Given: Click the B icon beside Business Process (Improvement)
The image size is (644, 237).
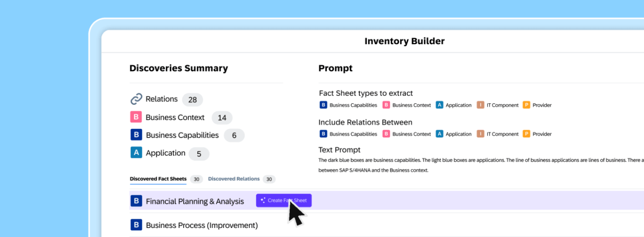Looking at the screenshot, I should pyautogui.click(x=136, y=225).
